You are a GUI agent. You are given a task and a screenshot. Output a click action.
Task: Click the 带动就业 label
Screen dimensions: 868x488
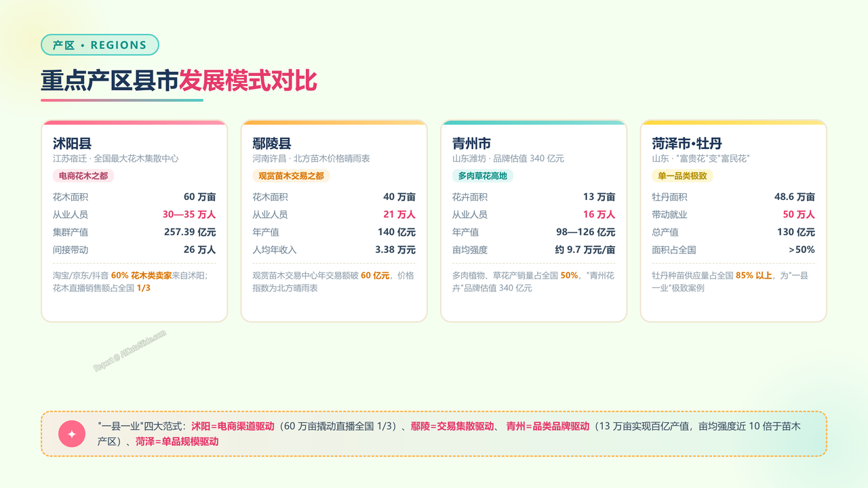(669, 214)
